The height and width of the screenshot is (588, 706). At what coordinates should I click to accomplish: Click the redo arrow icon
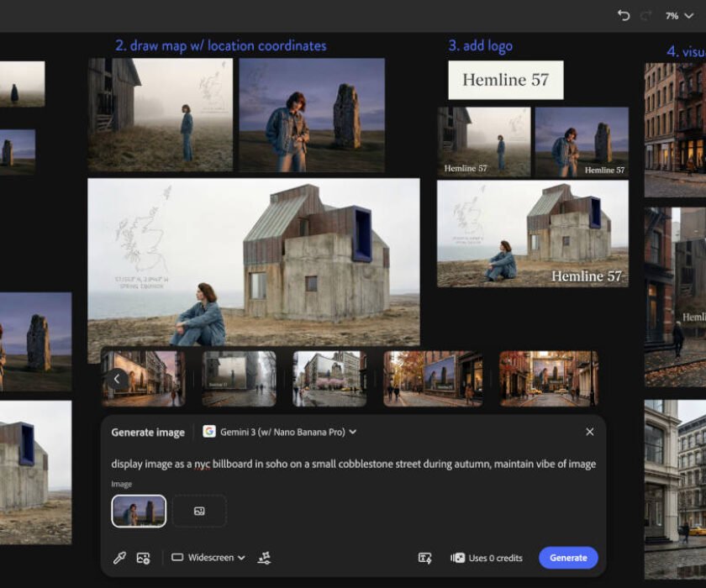(x=645, y=15)
